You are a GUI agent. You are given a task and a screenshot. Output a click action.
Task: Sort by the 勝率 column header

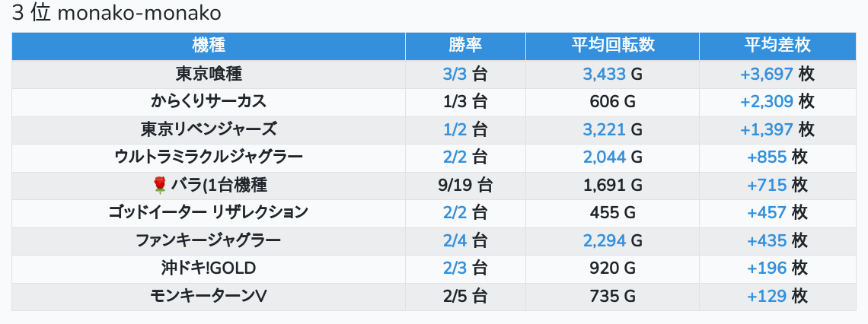coord(465,46)
